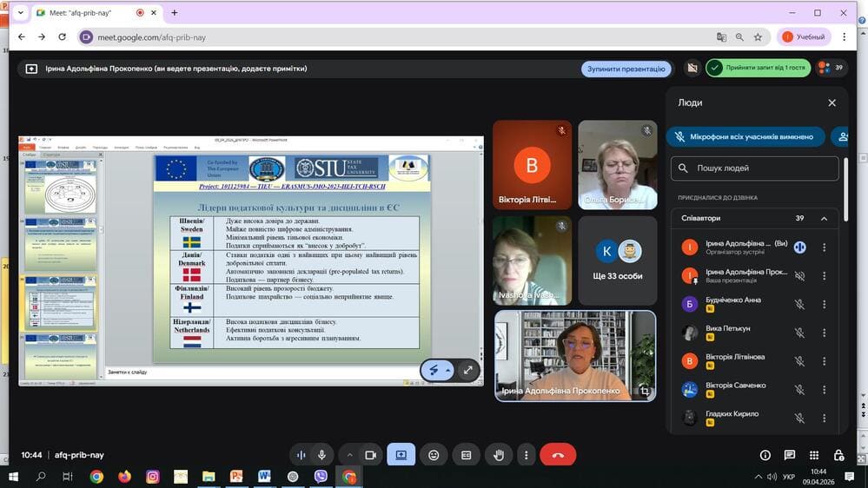Open the emoji reactions button

coord(434,455)
